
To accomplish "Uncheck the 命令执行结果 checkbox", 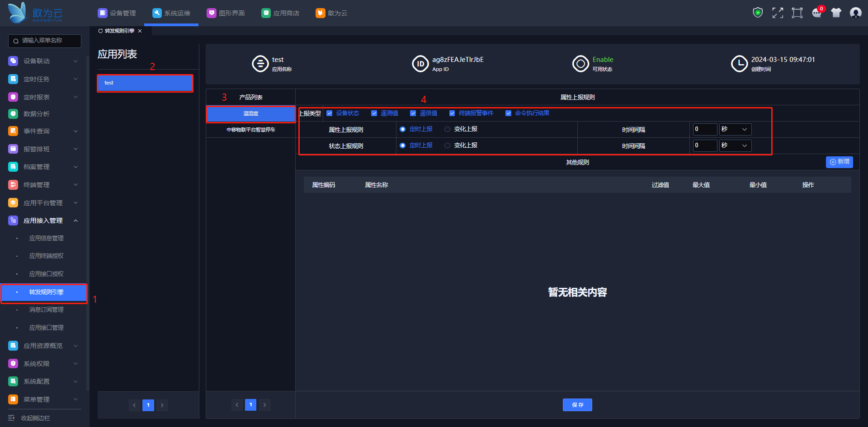I will coord(509,113).
